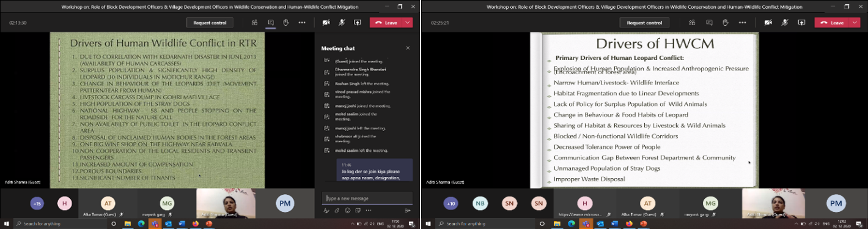
Task: Unmute microphone in right Teams window
Action: pos(785,23)
